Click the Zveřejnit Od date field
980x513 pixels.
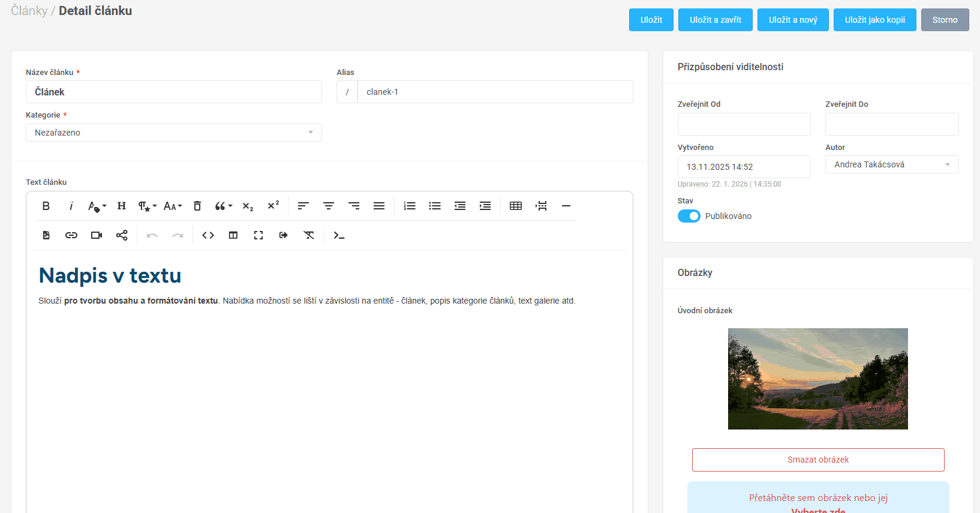744,124
